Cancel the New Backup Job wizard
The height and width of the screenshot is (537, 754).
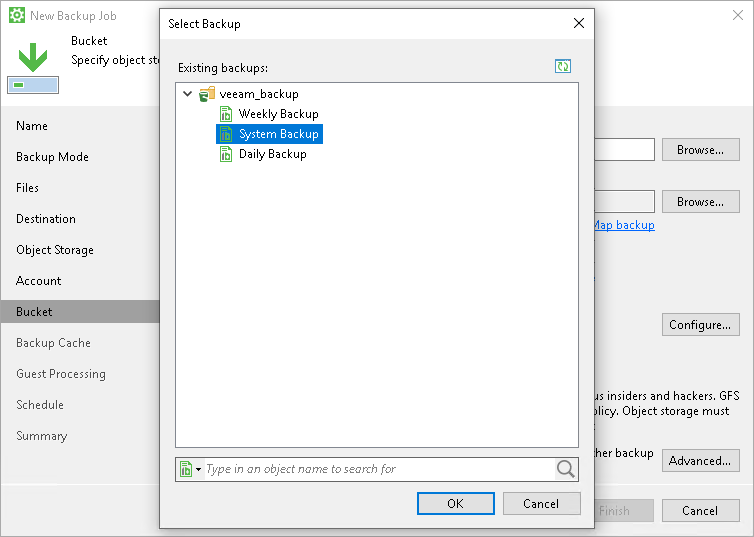tap(701, 511)
